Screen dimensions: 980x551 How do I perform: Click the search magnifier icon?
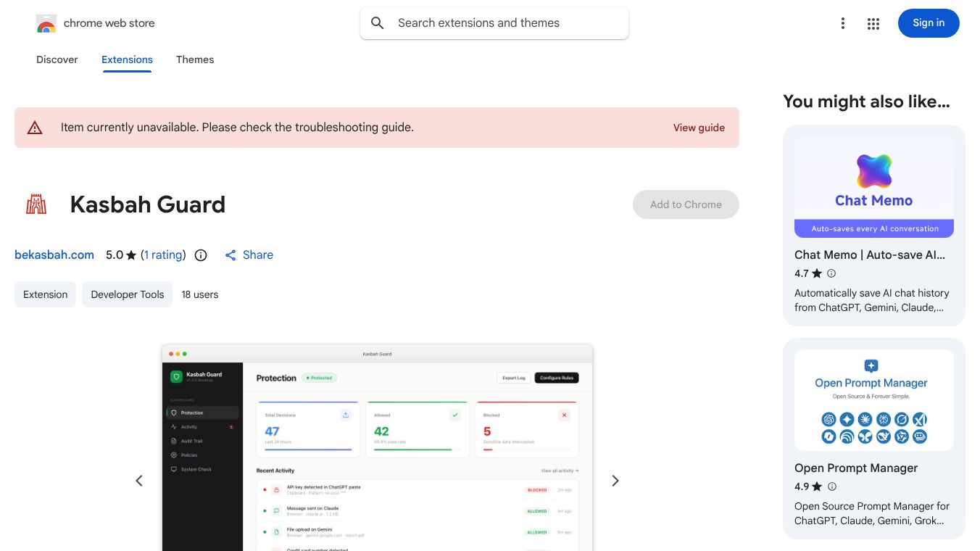point(378,23)
